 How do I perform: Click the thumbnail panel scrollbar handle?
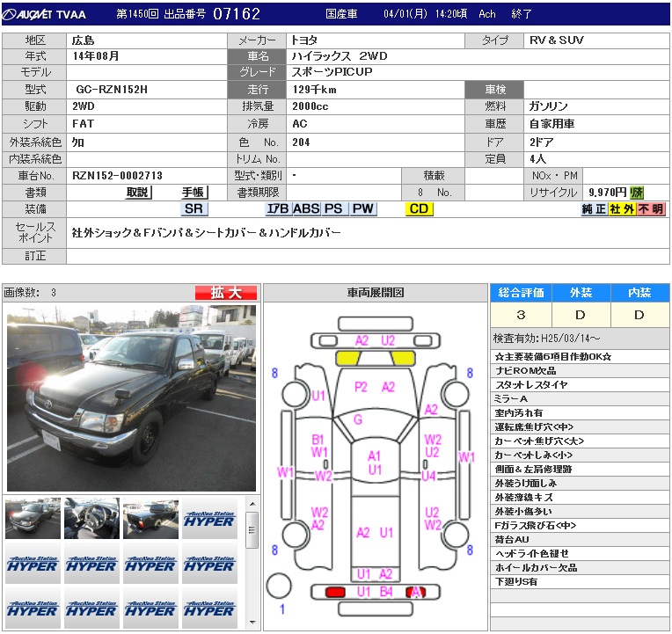(x=252, y=530)
